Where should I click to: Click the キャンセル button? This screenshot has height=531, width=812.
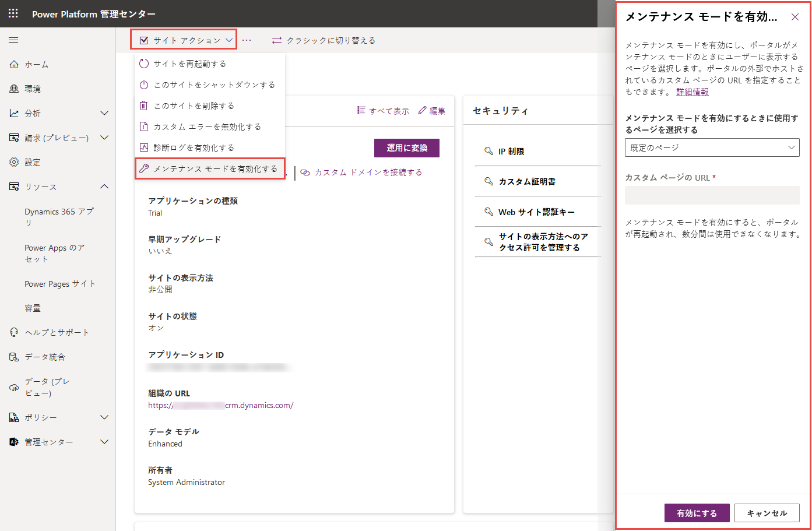click(x=767, y=513)
